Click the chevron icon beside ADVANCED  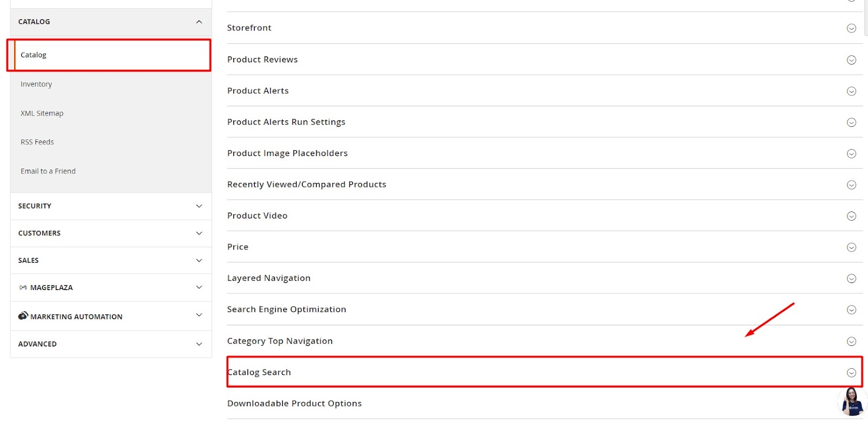pyautogui.click(x=199, y=344)
